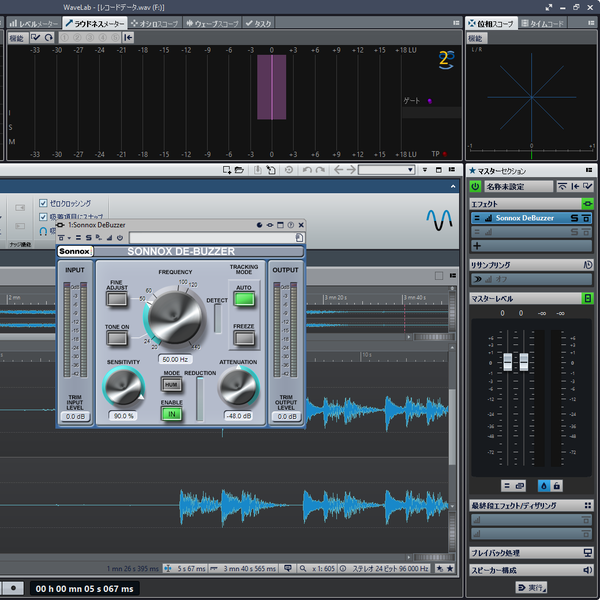Click the large FREQUENCY knob

[x=175, y=316]
